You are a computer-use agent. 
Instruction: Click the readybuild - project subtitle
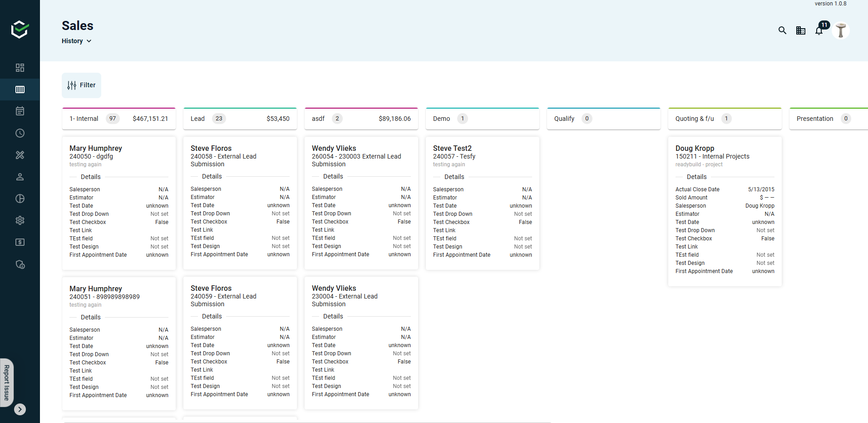699,164
